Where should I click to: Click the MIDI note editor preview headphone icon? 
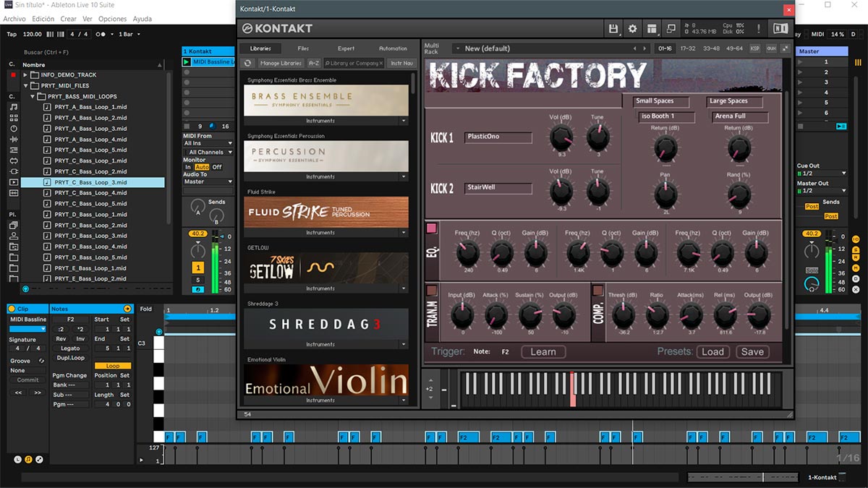(159, 332)
